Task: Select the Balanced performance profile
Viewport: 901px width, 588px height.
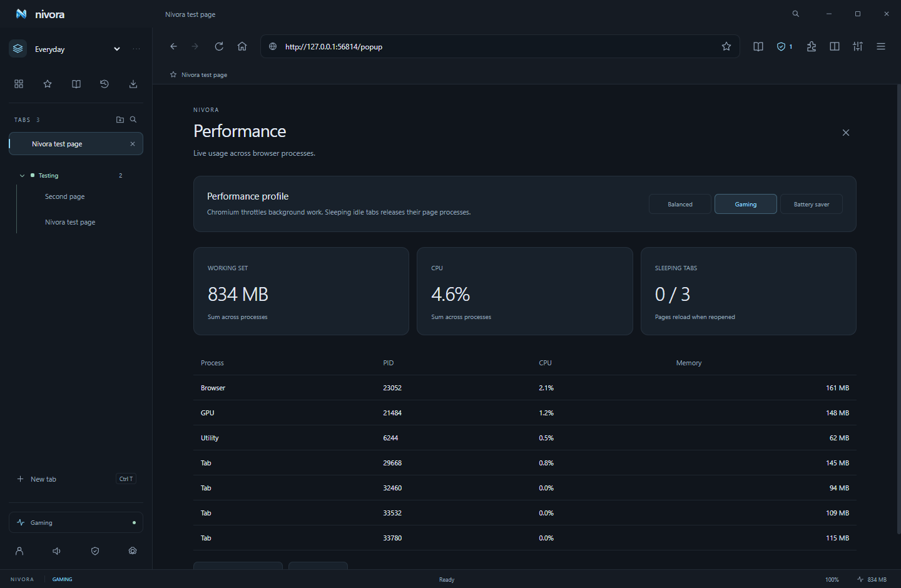Action: [680, 204]
